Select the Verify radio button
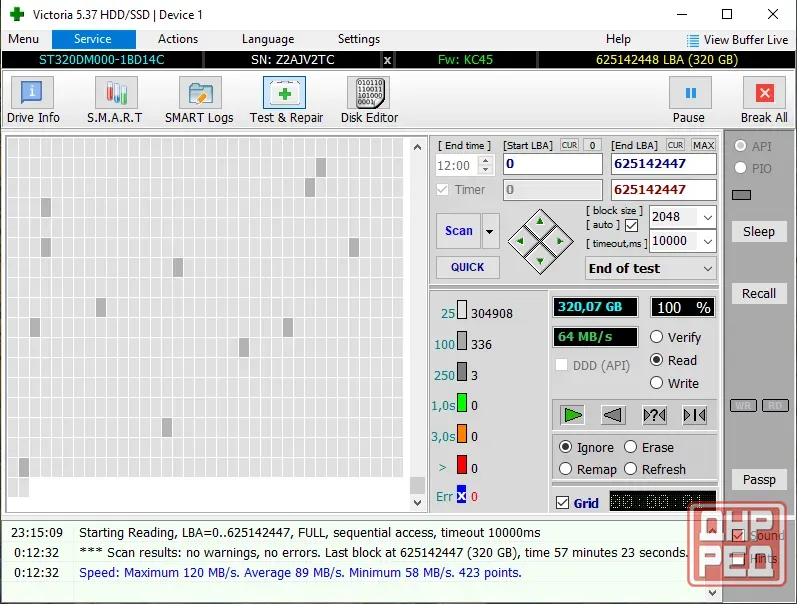 coord(656,337)
